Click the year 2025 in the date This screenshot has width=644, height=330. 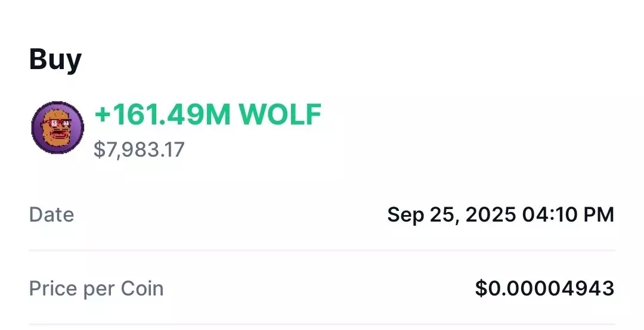491,214
